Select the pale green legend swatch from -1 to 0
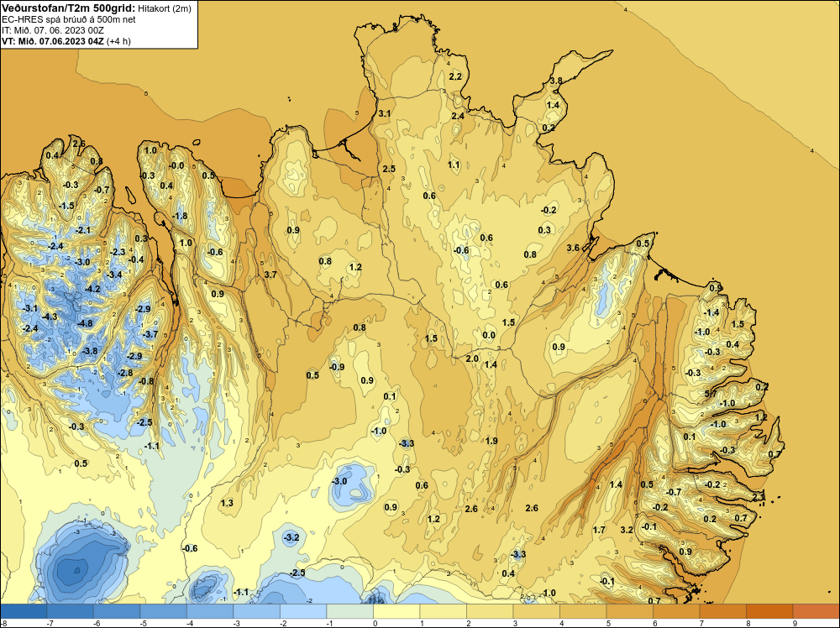840x628 pixels. tap(349, 611)
